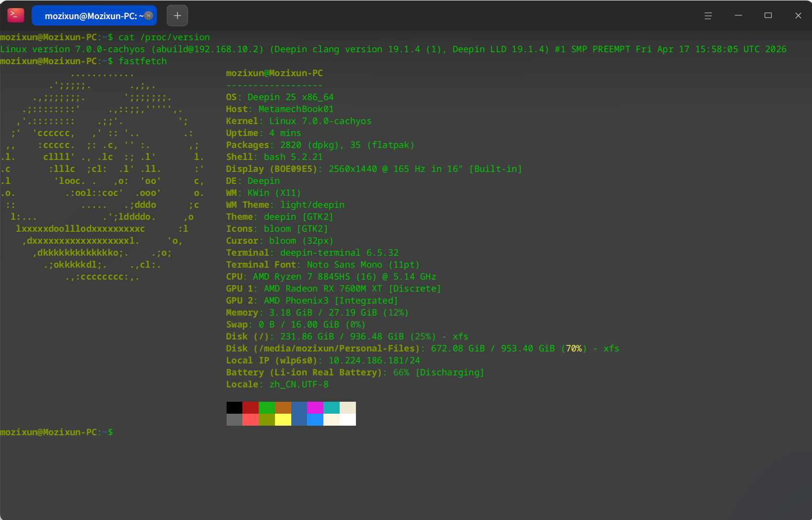This screenshot has height=520, width=812.
Task: Click the 'Memory: 3.18 GiB / 27.19 GiB' line
Action: [x=317, y=313]
